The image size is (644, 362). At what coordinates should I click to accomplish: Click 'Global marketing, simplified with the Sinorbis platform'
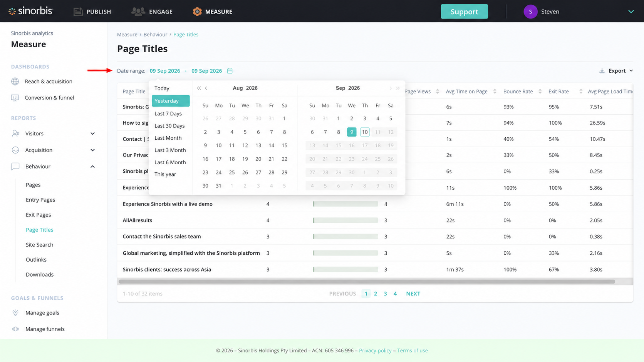191,253
